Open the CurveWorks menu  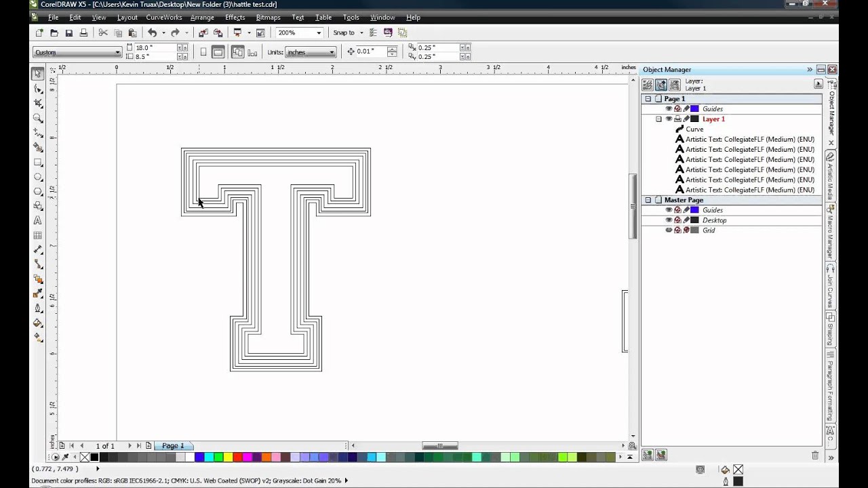tap(164, 17)
